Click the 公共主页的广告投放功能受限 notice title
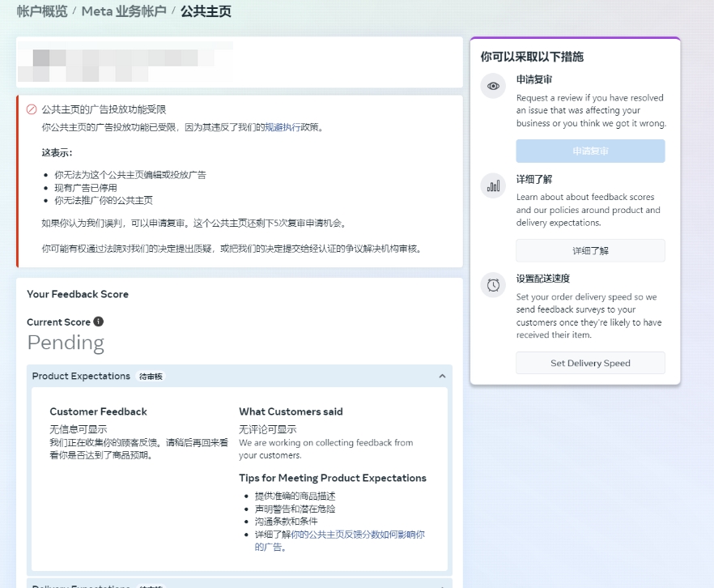714x588 pixels. click(x=104, y=109)
